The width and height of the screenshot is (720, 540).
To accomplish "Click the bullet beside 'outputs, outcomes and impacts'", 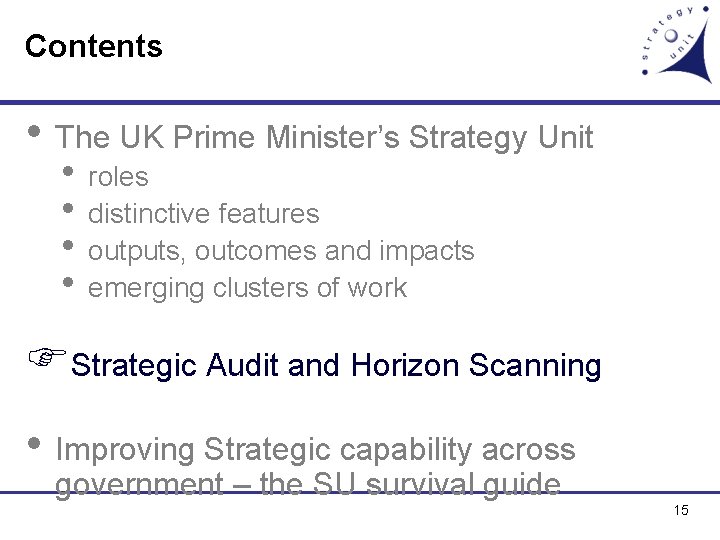I will pyautogui.click(x=69, y=245).
